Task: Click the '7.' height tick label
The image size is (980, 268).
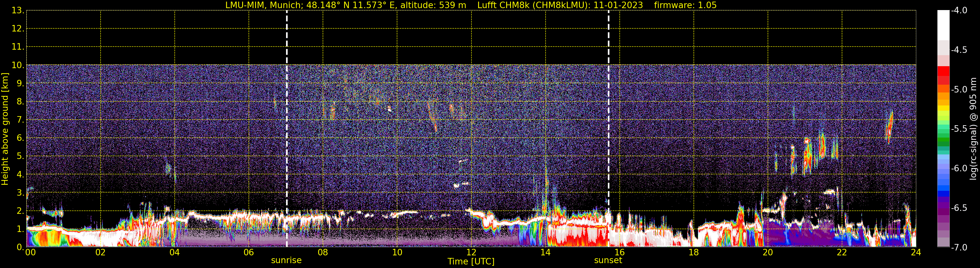Action: [20, 120]
